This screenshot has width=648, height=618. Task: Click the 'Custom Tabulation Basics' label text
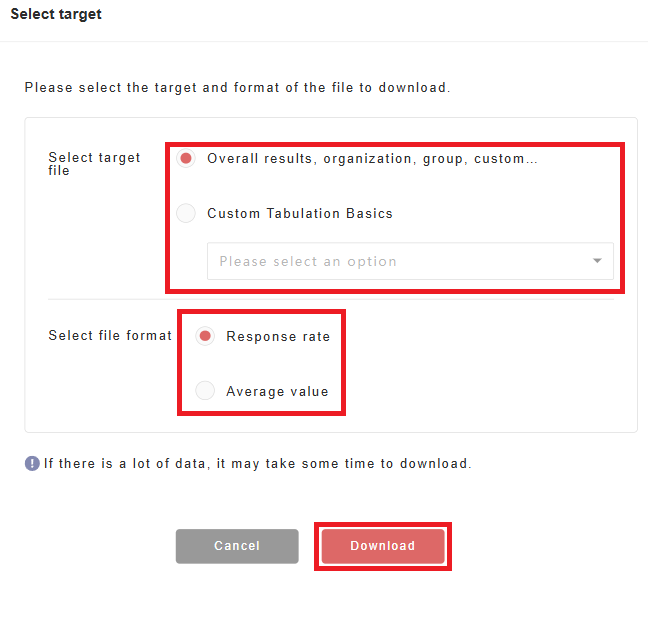coord(300,213)
